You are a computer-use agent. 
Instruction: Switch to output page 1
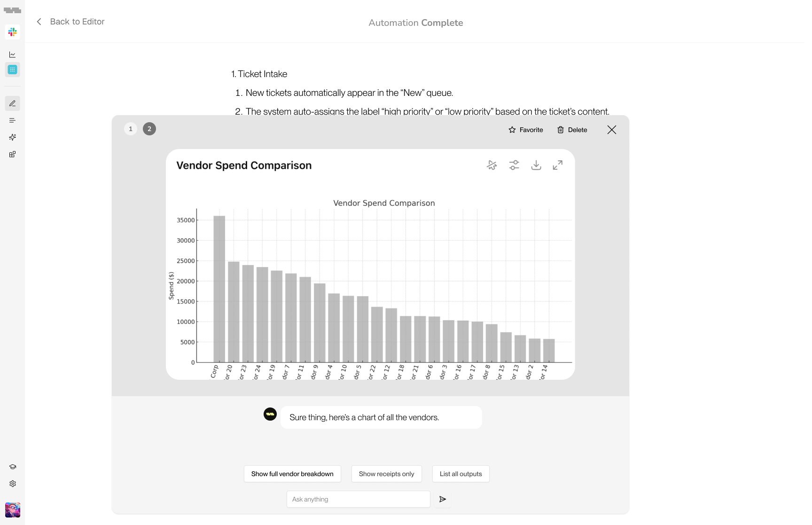tap(131, 129)
